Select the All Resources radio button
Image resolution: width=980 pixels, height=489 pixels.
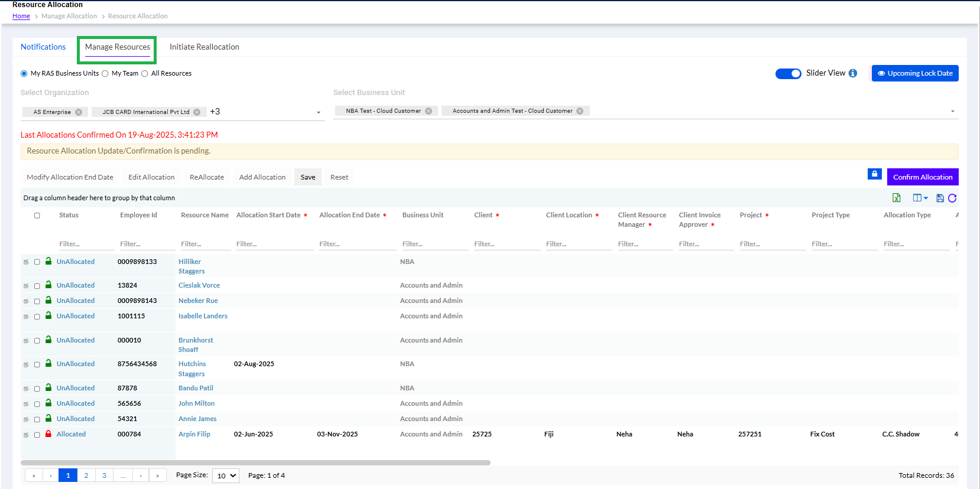click(145, 74)
